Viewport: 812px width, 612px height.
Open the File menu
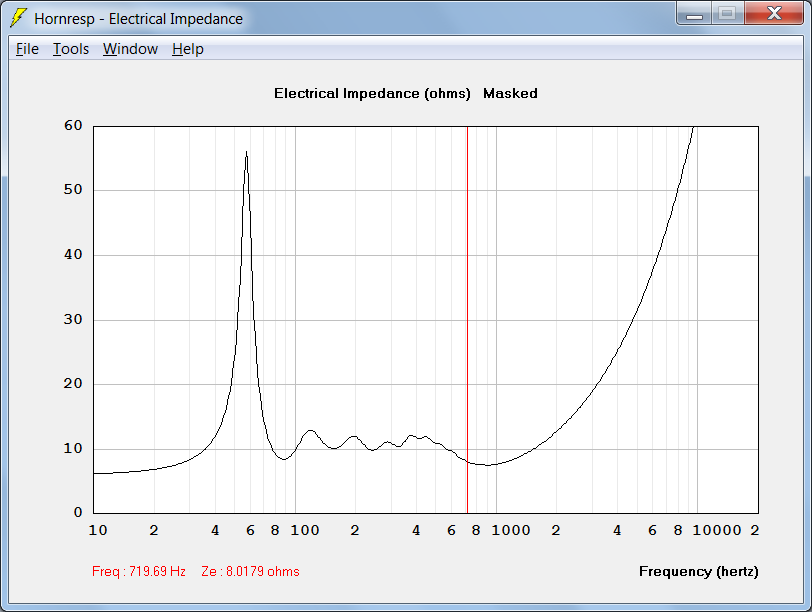[27, 49]
